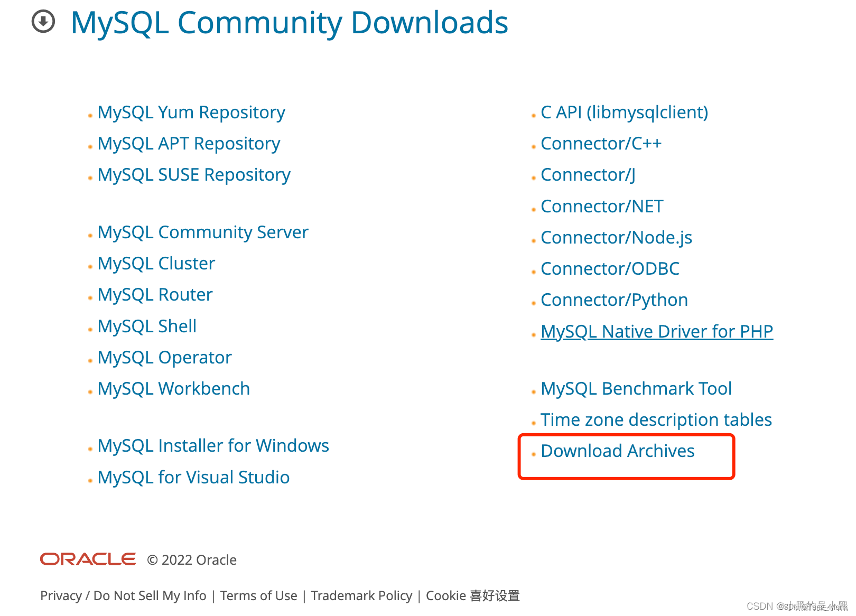Open MySQL Router link
Image resolution: width=856 pixels, height=616 pixels.
pyautogui.click(x=155, y=294)
